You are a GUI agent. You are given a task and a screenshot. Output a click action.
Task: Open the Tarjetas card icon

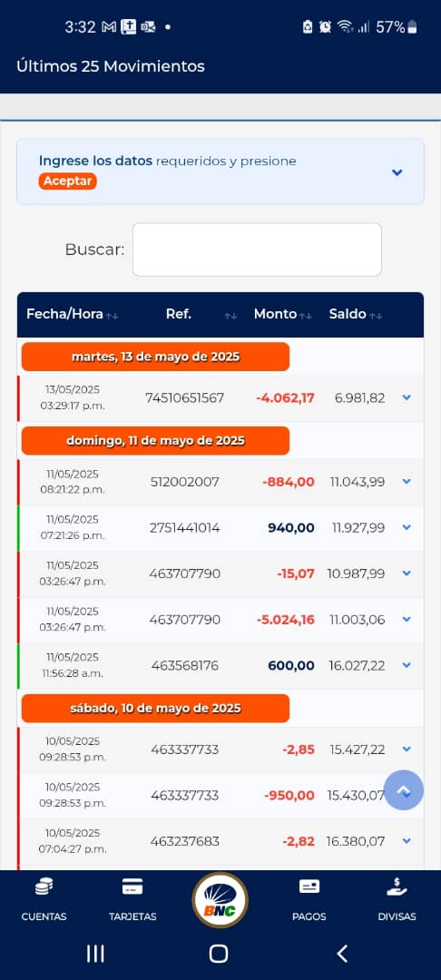(x=132, y=887)
